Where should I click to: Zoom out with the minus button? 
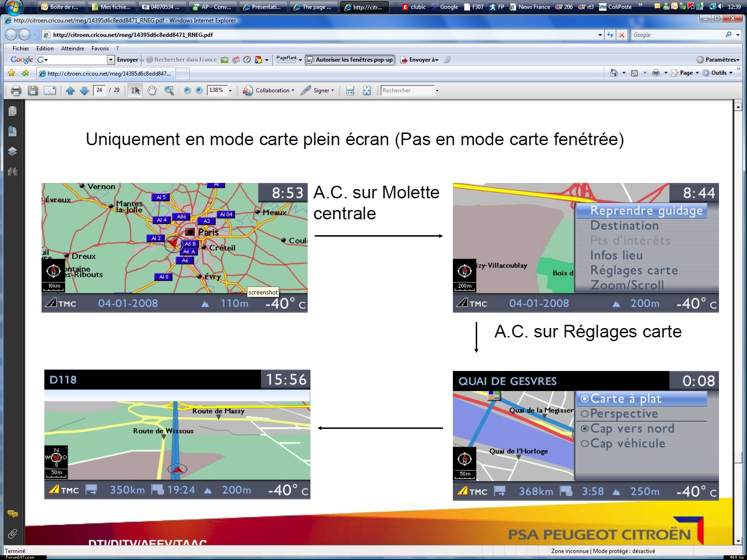[187, 91]
